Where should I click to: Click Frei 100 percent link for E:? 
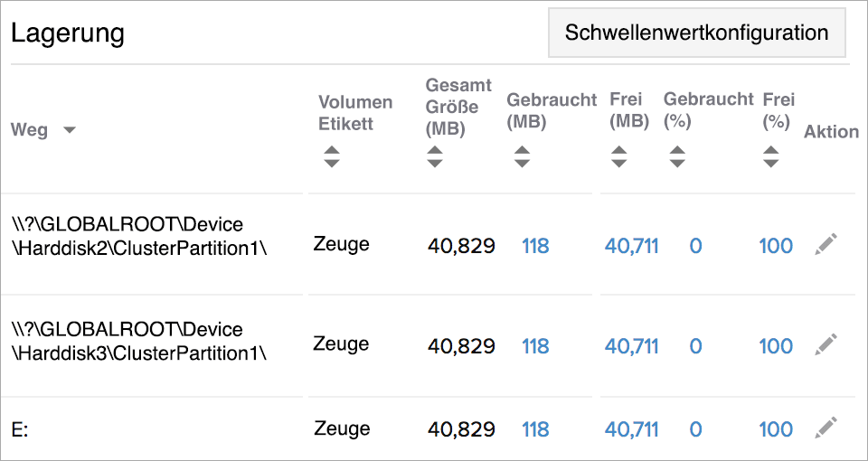[x=776, y=429]
